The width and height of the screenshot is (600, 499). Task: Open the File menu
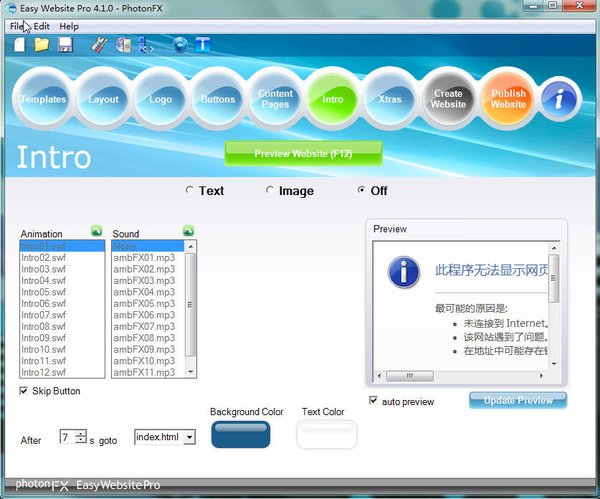[16, 26]
